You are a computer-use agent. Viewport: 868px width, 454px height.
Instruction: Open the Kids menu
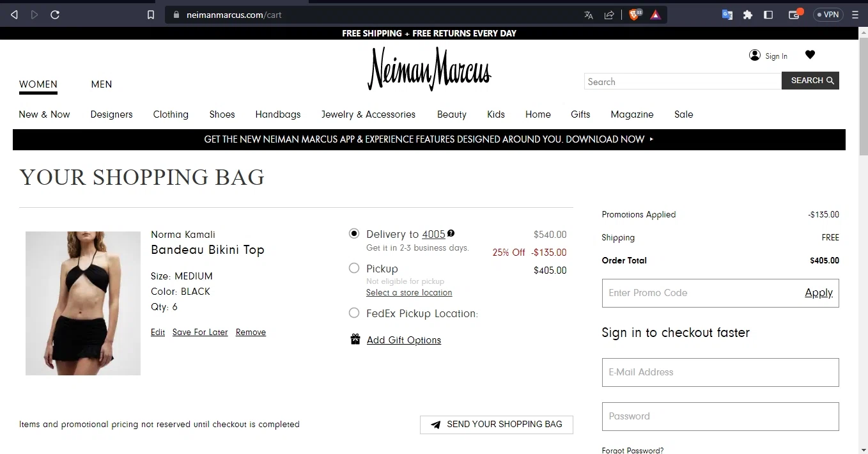click(x=496, y=114)
